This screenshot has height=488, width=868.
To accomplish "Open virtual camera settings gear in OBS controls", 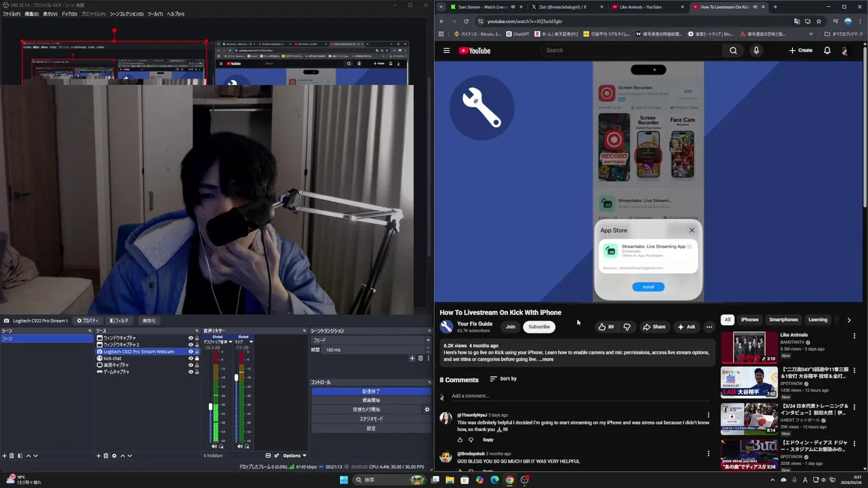I will point(427,409).
